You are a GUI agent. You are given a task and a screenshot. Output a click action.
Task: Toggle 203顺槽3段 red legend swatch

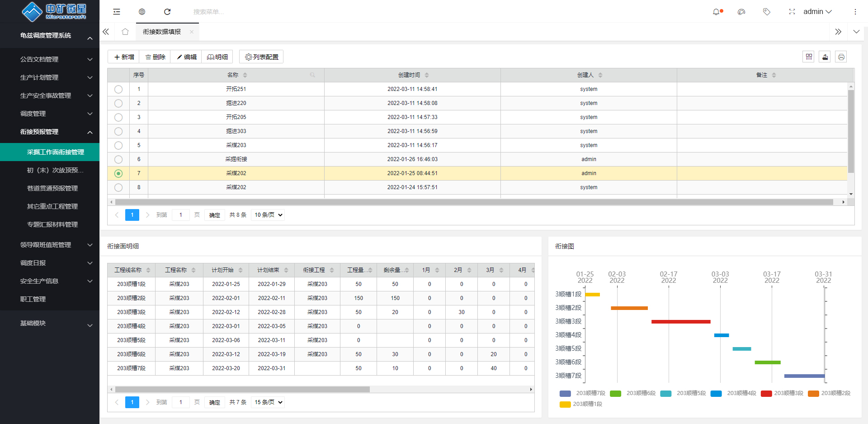(x=766, y=394)
